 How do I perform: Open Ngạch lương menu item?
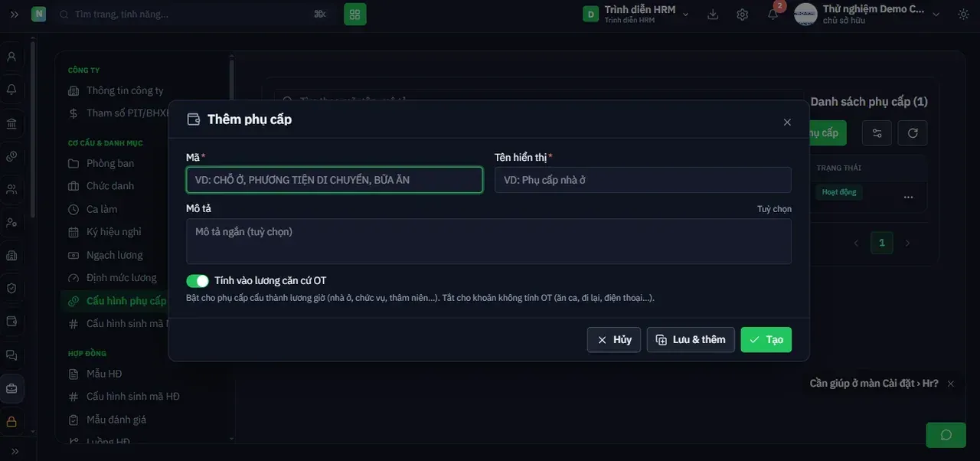tap(115, 255)
